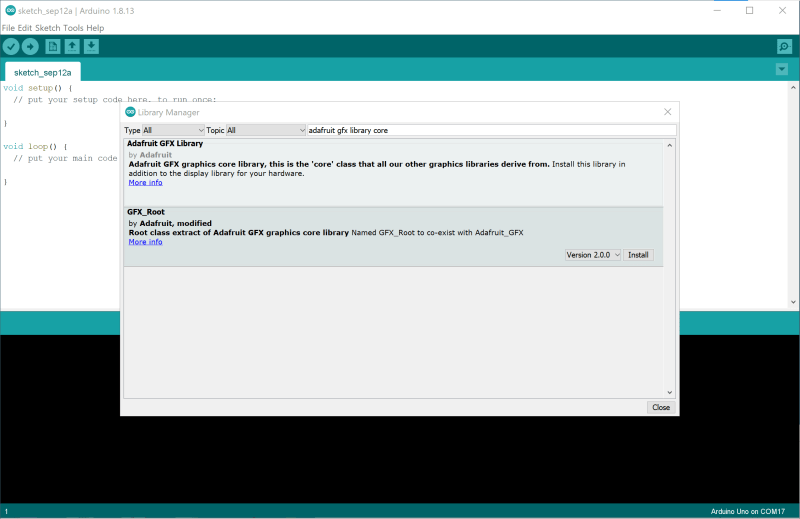Viewport: 800px width, 519px height.
Task: Click the Upload arrow icon in toolbar
Action: tap(30, 46)
